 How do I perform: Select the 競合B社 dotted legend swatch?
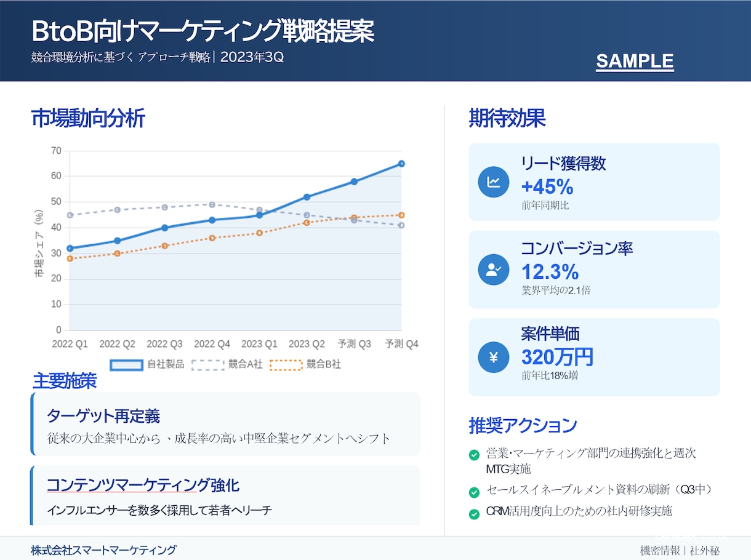[286, 365]
